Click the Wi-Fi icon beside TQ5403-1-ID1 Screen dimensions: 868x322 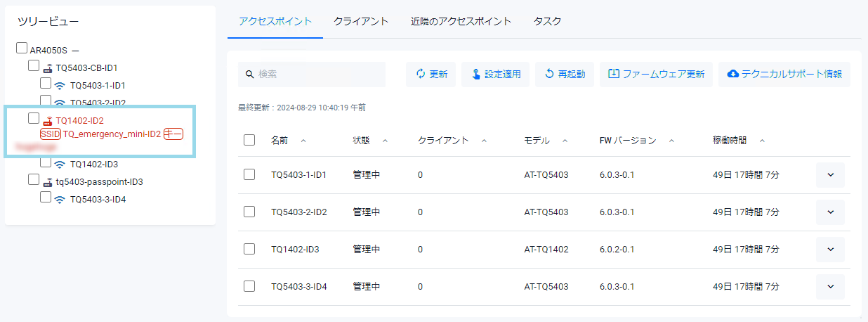pyautogui.click(x=60, y=86)
